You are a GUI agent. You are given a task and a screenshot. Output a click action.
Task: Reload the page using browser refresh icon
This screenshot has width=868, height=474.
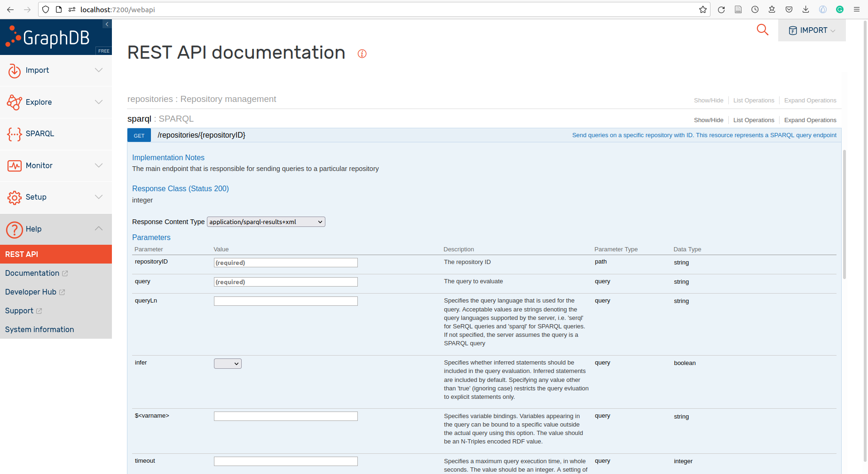click(721, 9)
